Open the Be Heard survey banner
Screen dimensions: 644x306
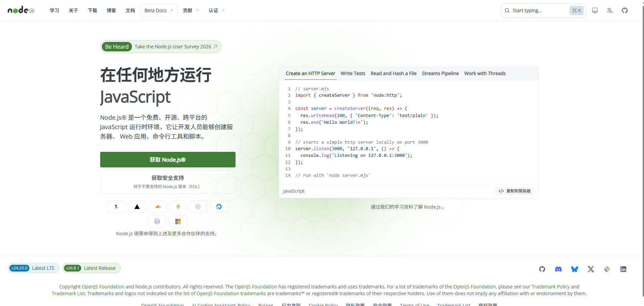tap(161, 47)
